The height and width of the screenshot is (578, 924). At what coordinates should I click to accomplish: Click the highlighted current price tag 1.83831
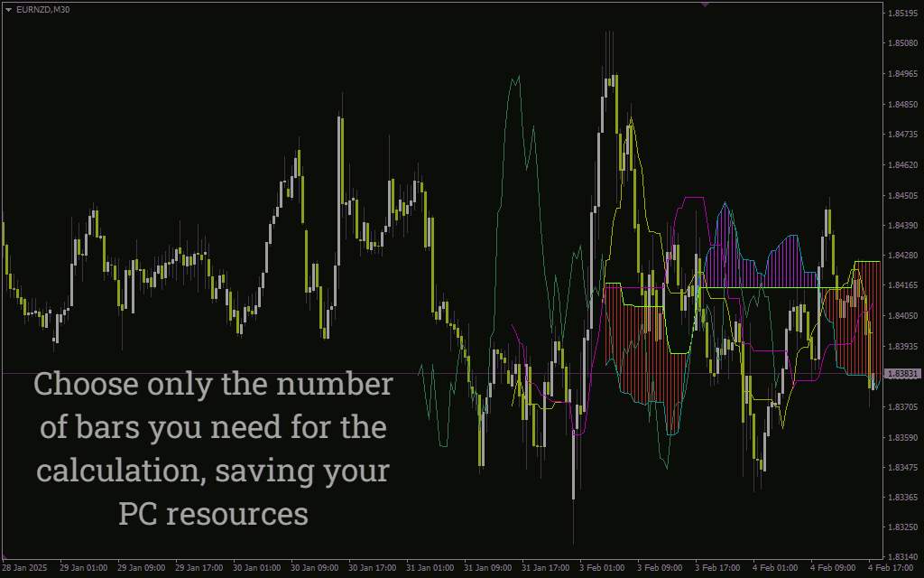tap(902, 374)
